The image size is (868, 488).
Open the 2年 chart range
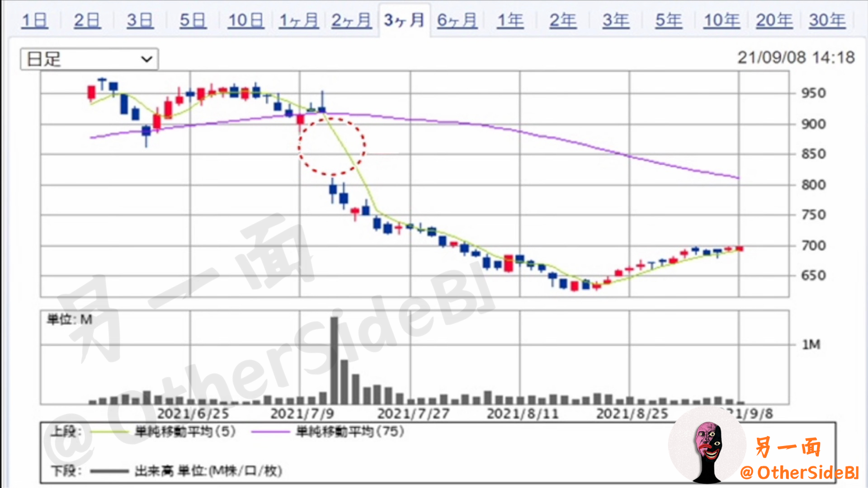[x=563, y=20]
